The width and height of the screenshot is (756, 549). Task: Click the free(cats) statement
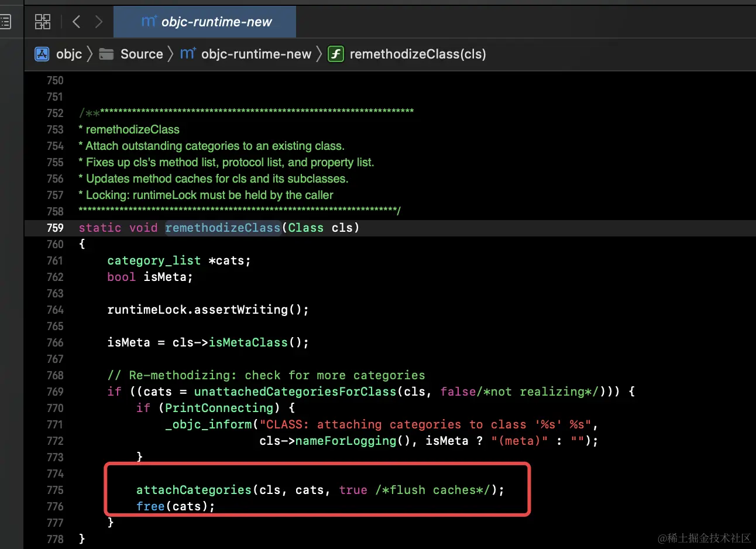click(176, 506)
